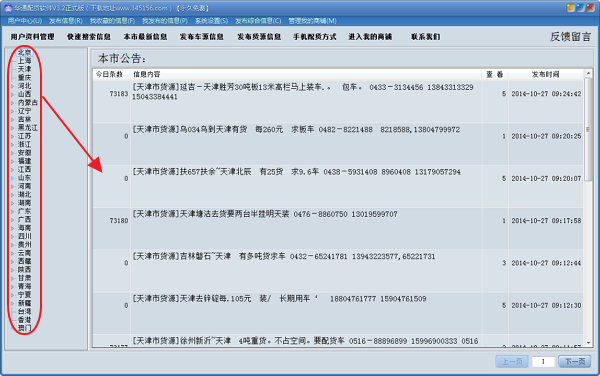Open 手机配货方式 from the toolbar

pos(315,37)
